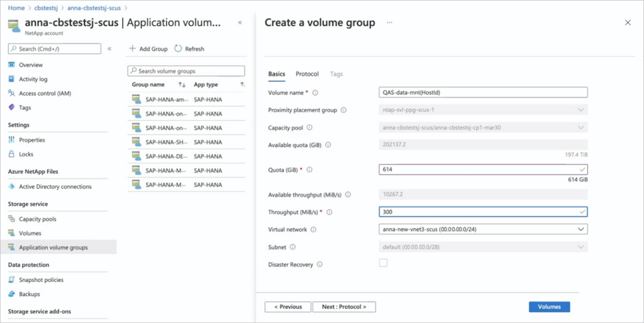Open Capacity pools
This screenshot has width=644, height=323.
37,219
